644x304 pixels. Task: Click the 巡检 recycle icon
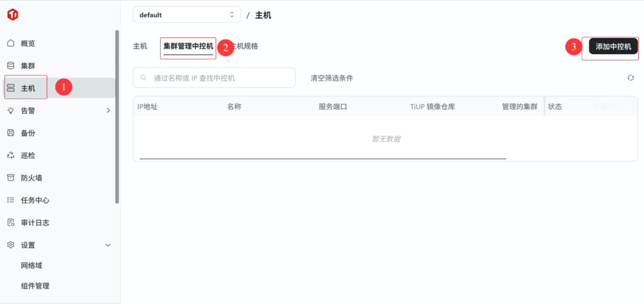coord(10,155)
